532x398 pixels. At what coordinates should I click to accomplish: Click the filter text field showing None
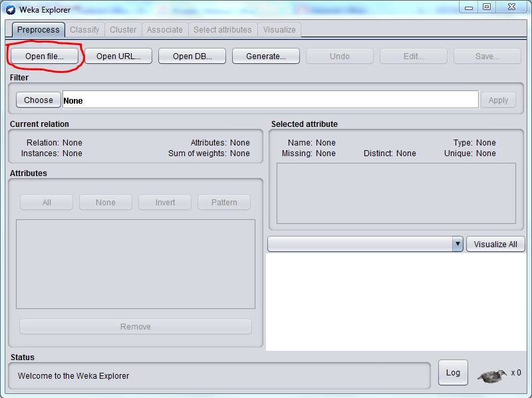tap(271, 100)
